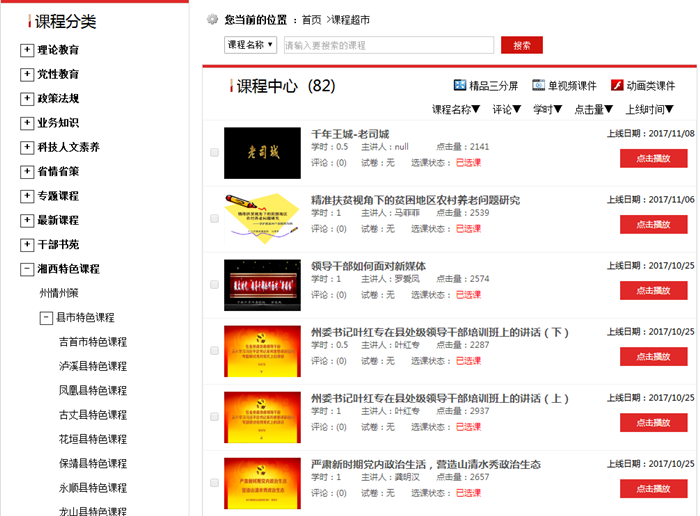The width and height of the screenshot is (700, 516).
Task: Click the settings gear icon beside 您当前的位置
Action: pos(212,19)
